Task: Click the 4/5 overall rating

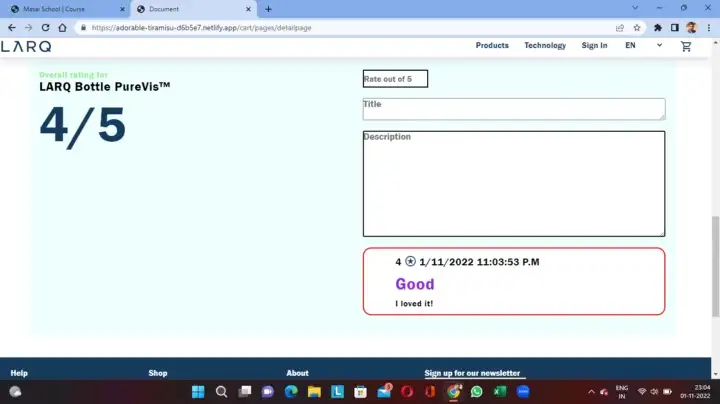Action: [x=83, y=126]
